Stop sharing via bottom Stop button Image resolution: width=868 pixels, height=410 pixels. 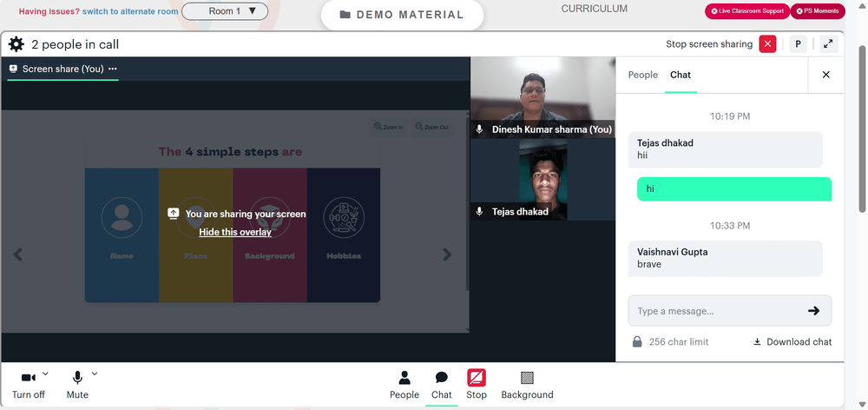[476, 385]
